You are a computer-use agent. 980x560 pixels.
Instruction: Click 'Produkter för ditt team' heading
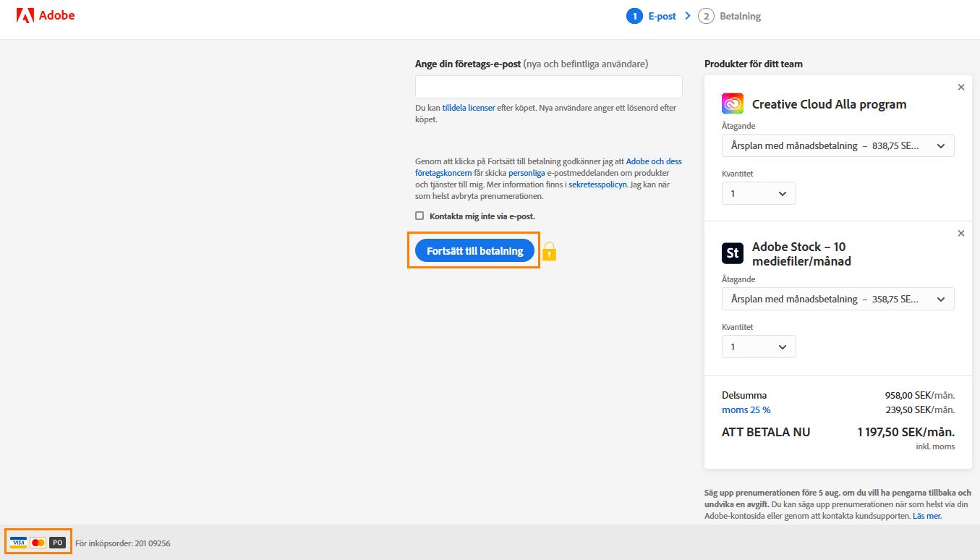[754, 64]
